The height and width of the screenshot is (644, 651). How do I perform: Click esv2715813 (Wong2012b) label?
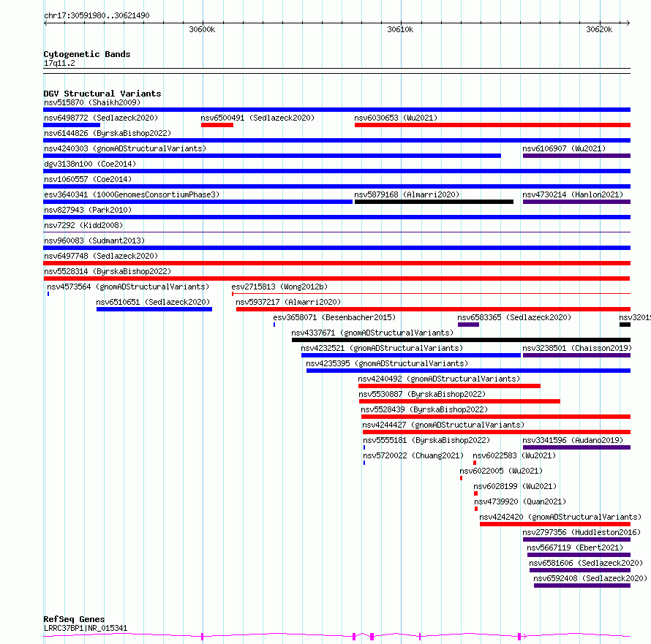[x=279, y=287]
